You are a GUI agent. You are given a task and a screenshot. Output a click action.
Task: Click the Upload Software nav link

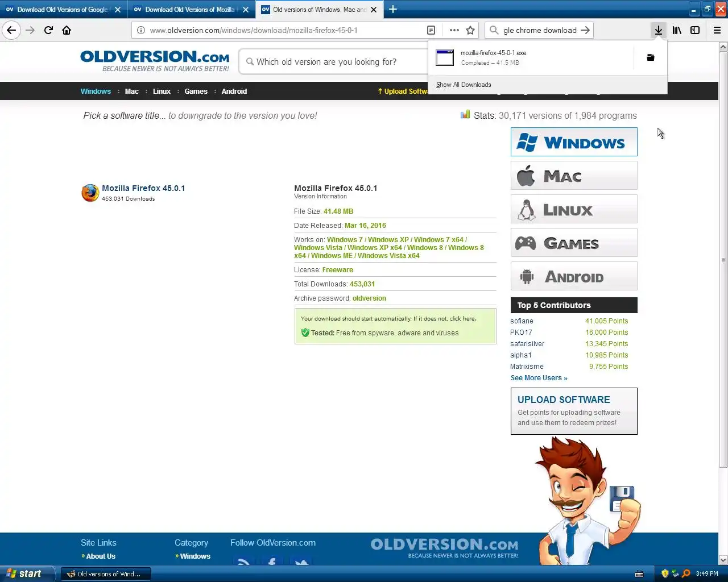click(x=403, y=91)
